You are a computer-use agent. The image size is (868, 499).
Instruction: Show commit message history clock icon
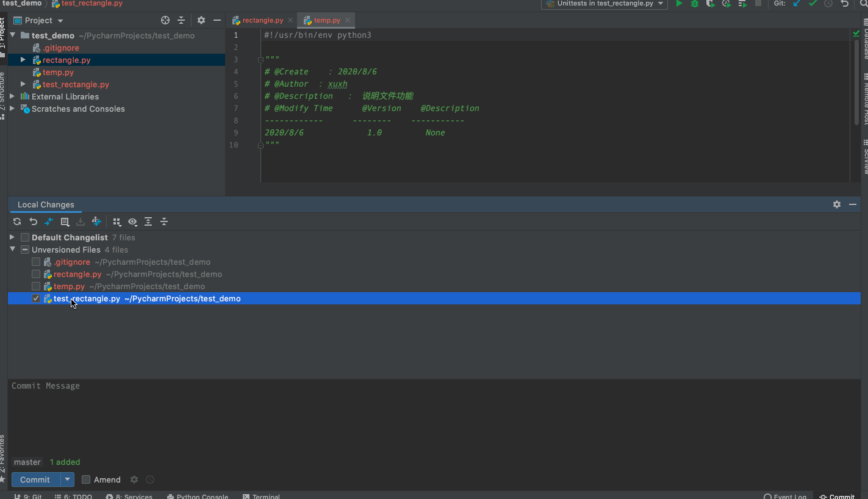[150, 479]
